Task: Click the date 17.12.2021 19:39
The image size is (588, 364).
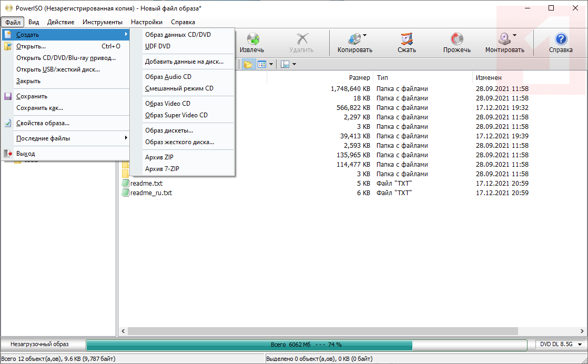Action: [x=502, y=136]
